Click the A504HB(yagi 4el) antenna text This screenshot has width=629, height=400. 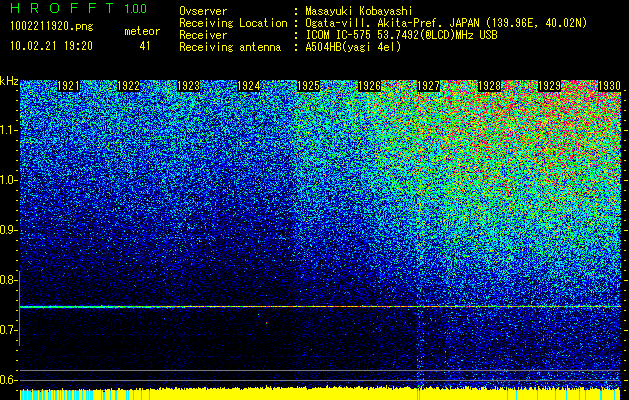pyautogui.click(x=353, y=47)
